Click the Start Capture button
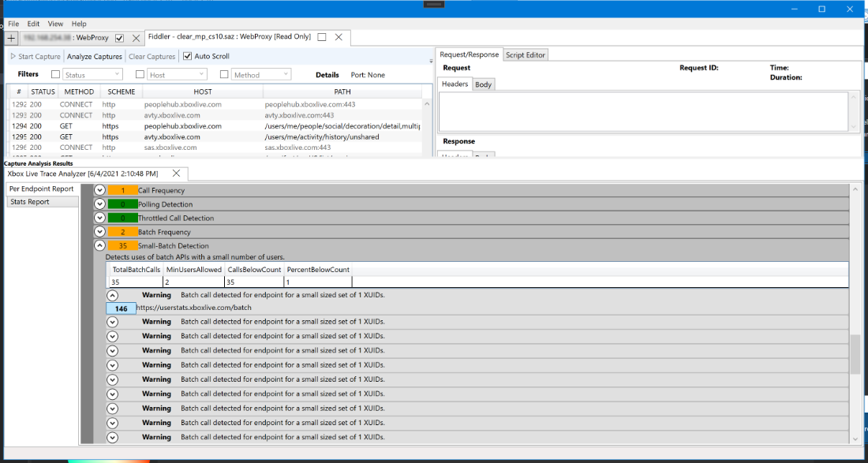Viewport: 868px width, 463px height. (x=36, y=57)
